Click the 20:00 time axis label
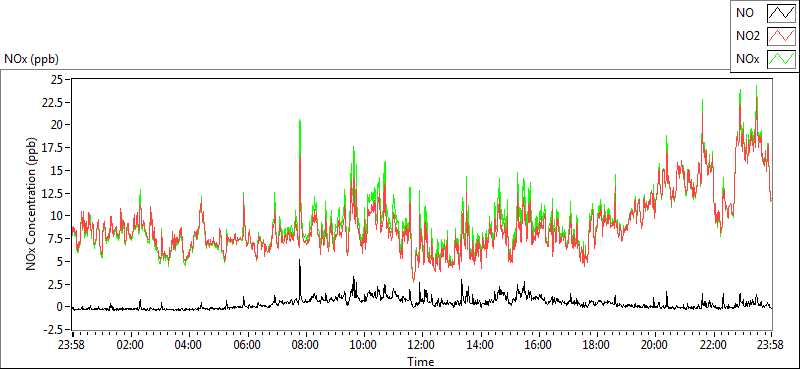 tap(655, 344)
